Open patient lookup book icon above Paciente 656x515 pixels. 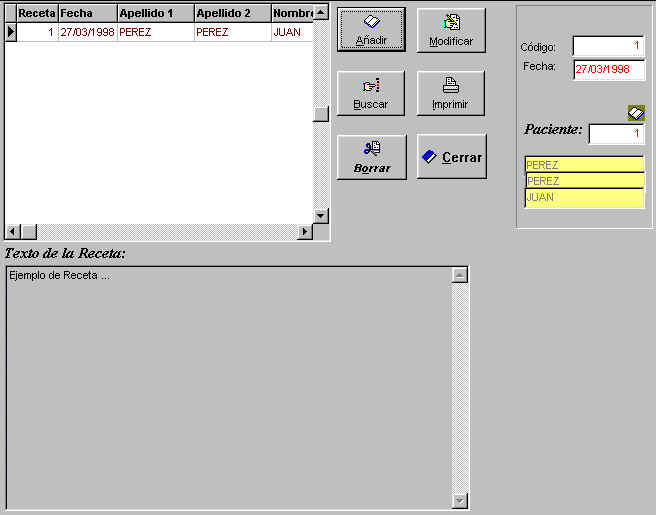[x=636, y=113]
